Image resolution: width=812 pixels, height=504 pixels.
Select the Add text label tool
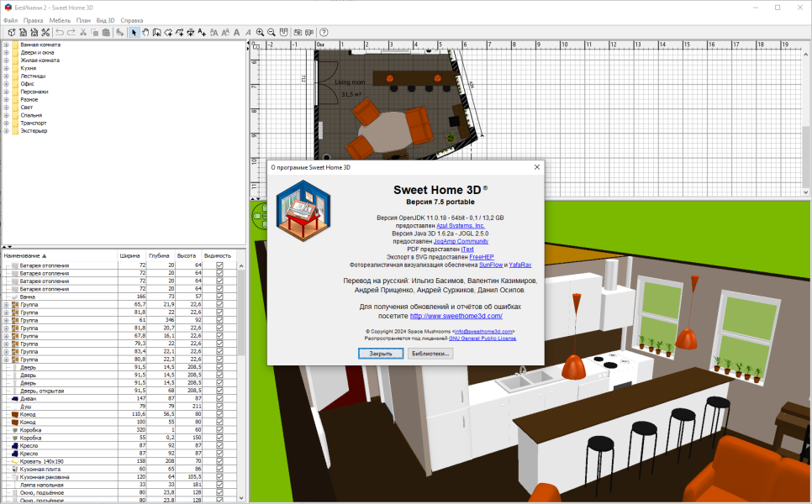202,33
